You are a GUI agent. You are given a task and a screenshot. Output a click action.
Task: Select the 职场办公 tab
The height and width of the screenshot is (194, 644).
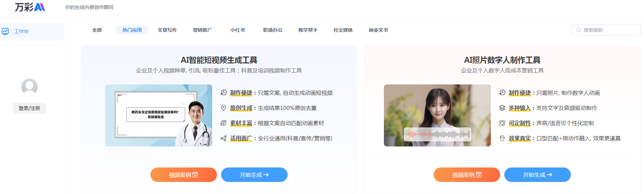[x=273, y=30]
